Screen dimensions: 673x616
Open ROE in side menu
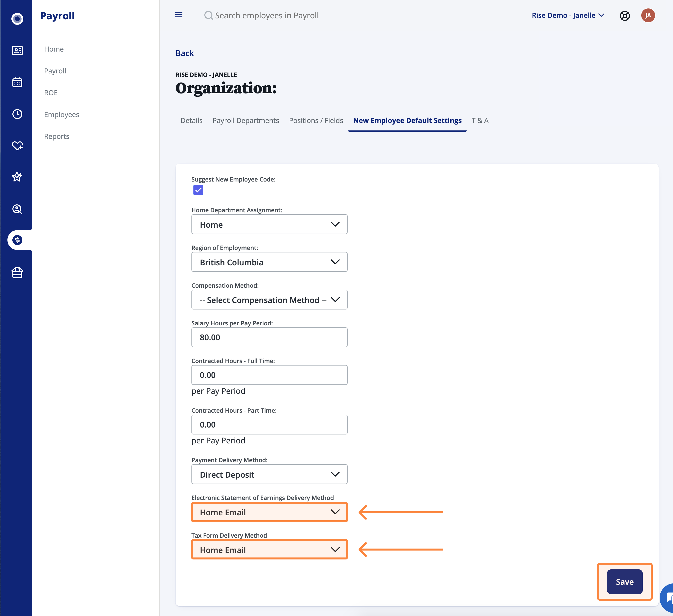pyautogui.click(x=51, y=93)
